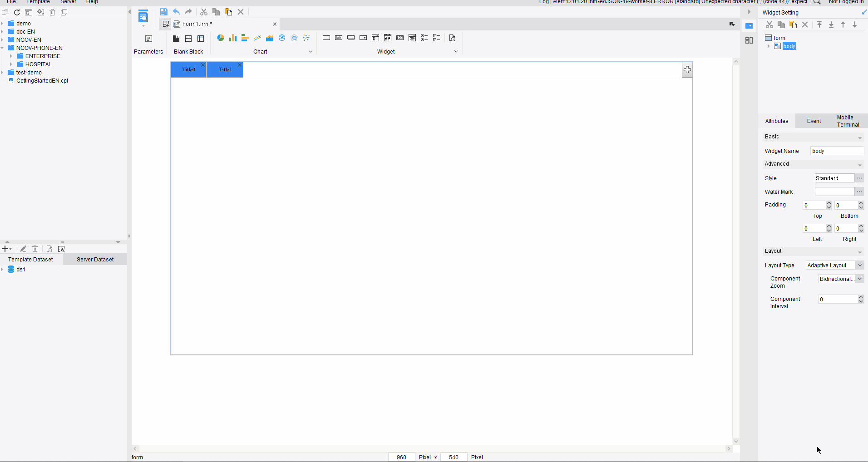Insert a Radar chart

pyautogui.click(x=294, y=38)
